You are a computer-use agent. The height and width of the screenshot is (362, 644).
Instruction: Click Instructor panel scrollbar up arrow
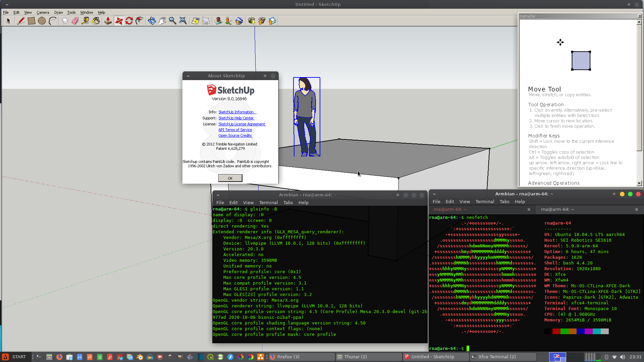[x=639, y=22]
